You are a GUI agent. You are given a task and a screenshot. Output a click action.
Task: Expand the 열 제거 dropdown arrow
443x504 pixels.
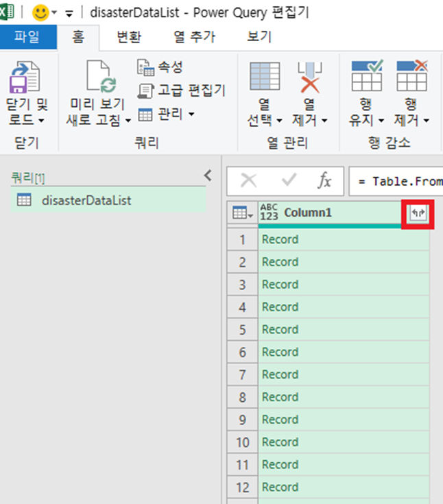pyautogui.click(x=324, y=121)
